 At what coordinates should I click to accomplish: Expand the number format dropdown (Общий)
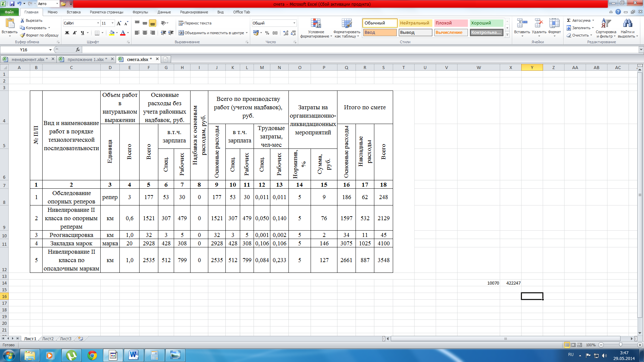[x=294, y=23]
